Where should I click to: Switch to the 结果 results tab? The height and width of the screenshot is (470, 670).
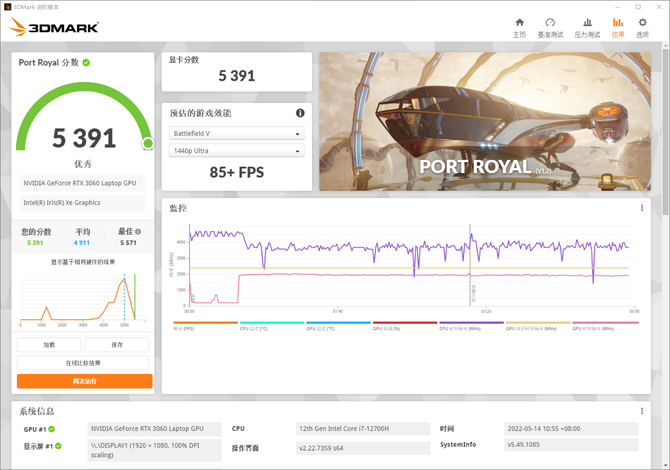click(x=617, y=27)
